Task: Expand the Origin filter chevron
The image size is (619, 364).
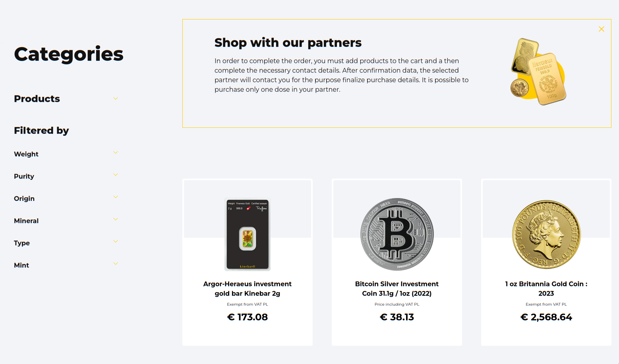Action: coord(116,197)
